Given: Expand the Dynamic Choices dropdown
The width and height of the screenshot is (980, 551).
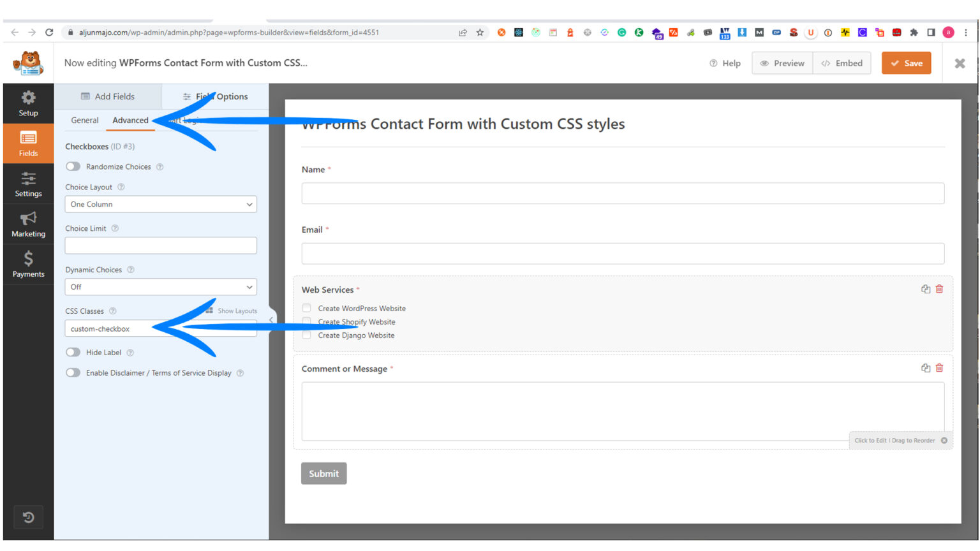Looking at the screenshot, I should pos(161,287).
